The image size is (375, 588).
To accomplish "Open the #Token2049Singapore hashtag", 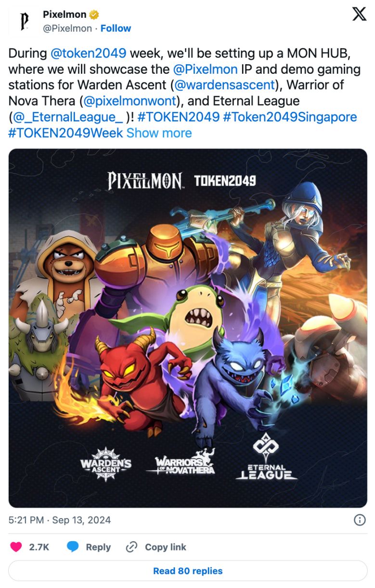I will click(290, 117).
